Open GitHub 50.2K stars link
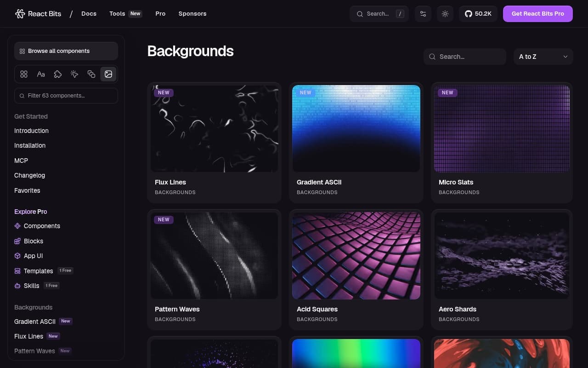This screenshot has height=368, width=588. pyautogui.click(x=478, y=14)
